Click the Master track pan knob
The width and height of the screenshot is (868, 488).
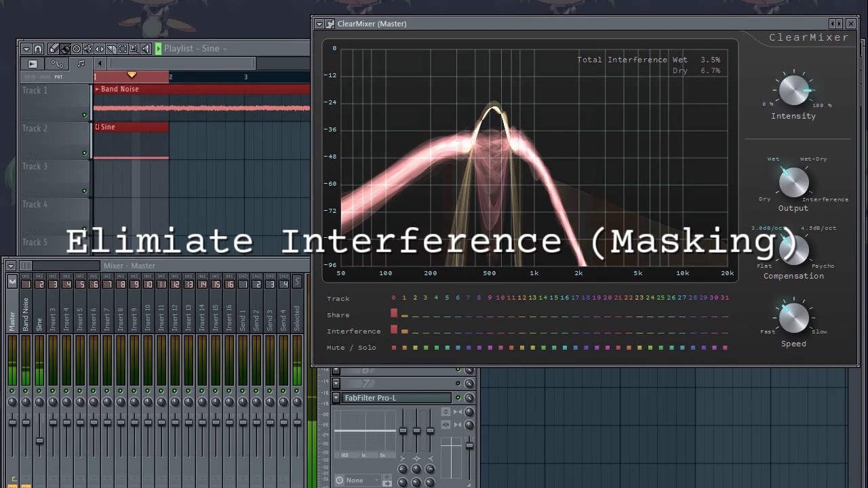12,402
